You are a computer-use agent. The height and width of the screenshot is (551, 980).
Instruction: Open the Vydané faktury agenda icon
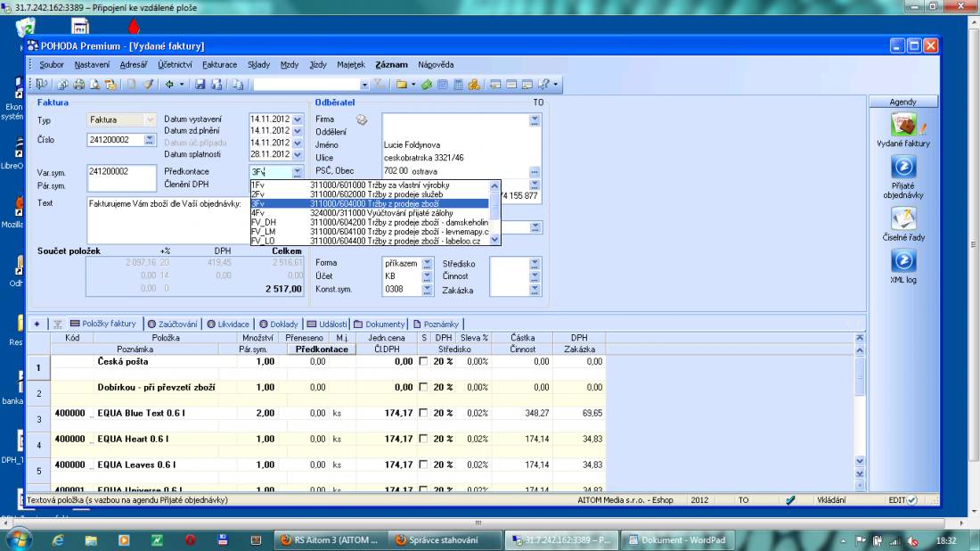[x=903, y=125]
